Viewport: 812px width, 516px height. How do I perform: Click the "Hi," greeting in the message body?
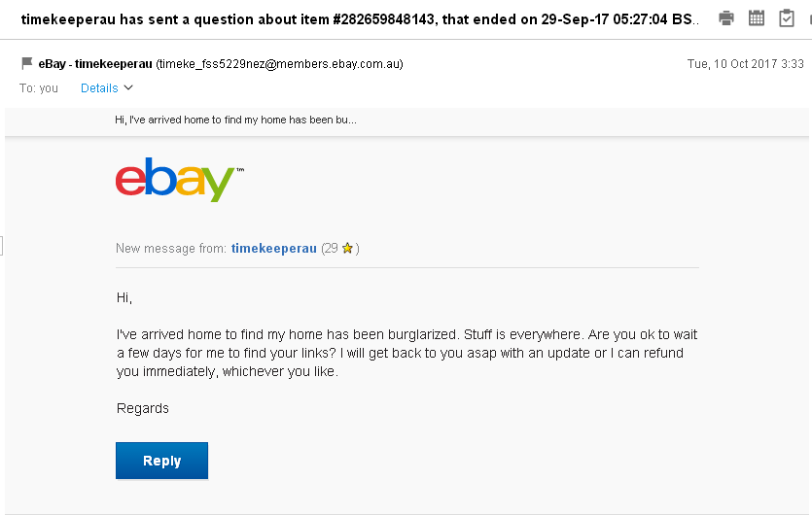click(x=124, y=297)
